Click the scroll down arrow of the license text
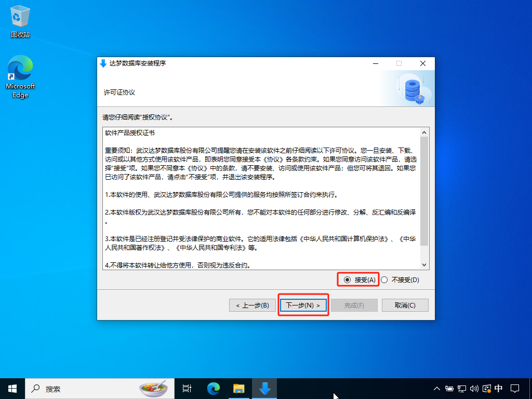The image size is (532, 399). (x=424, y=264)
